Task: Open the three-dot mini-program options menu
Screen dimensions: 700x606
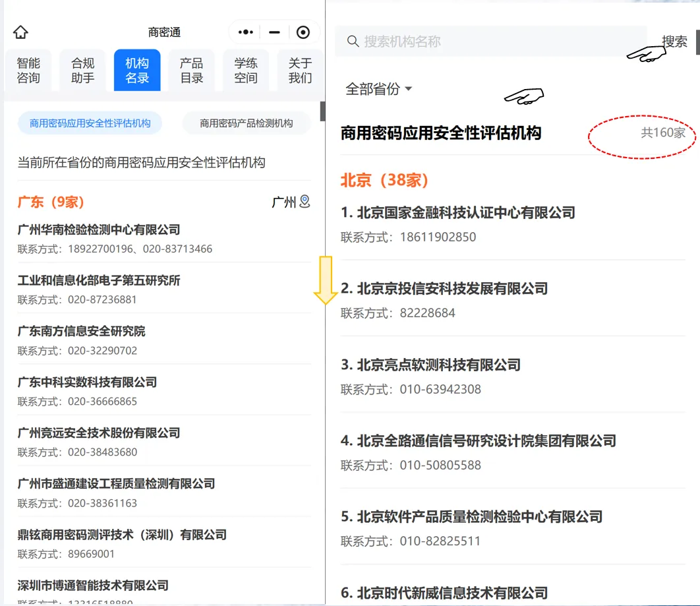Action: [x=247, y=32]
